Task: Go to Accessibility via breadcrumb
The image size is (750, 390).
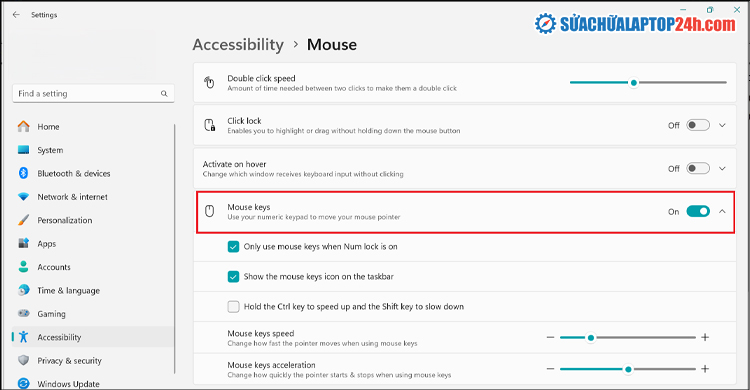Action: 238,45
